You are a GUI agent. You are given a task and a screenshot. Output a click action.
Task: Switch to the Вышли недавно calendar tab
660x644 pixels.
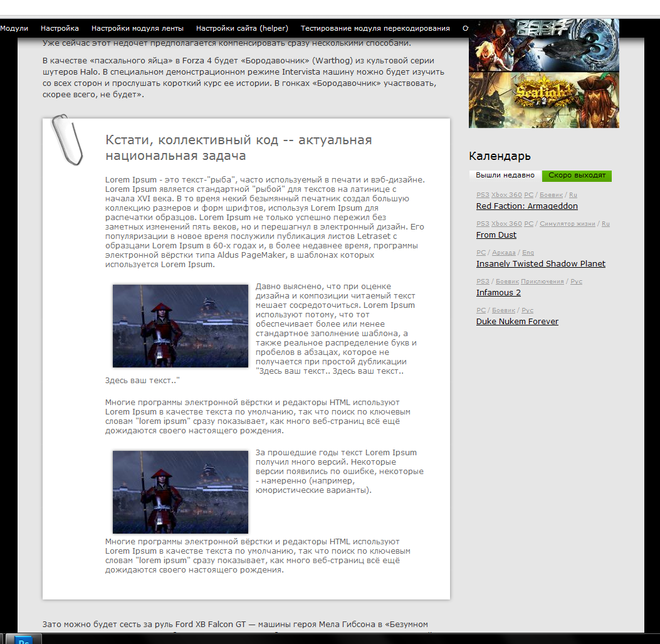pos(505,175)
